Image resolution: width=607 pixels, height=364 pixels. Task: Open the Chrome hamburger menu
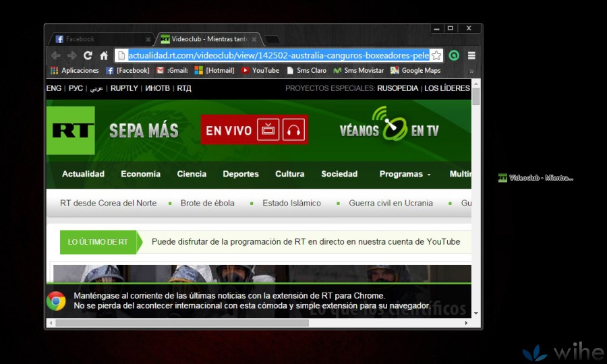tap(471, 56)
